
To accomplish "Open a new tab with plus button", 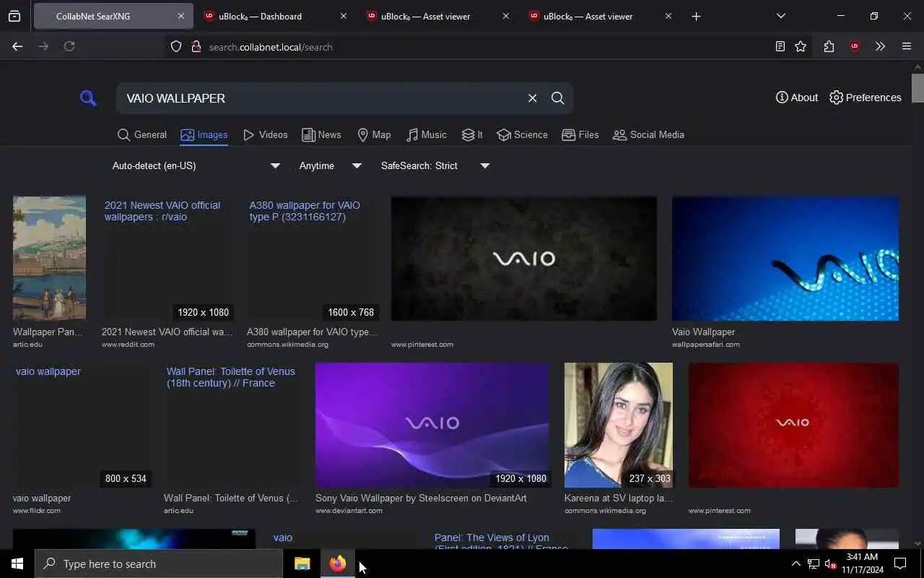I will click(x=696, y=16).
